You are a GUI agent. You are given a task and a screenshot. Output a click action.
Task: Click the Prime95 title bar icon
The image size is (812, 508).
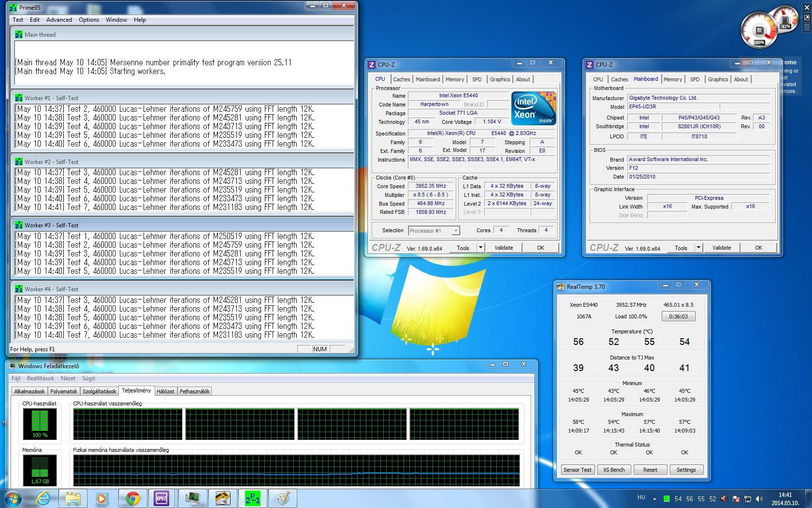tap(13, 7)
